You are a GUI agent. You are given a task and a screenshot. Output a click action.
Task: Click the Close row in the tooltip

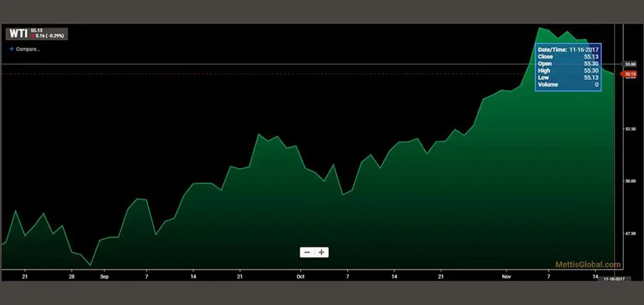[x=568, y=57]
